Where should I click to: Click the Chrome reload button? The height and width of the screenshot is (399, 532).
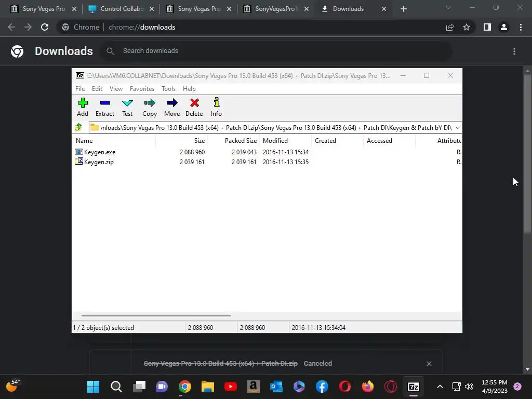pyautogui.click(x=45, y=27)
